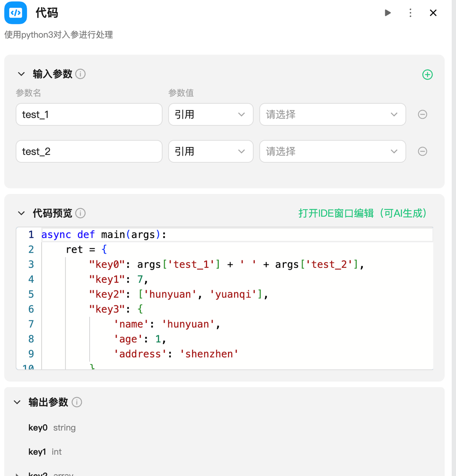Open the 引用 type dropdown for test_2
The image size is (456, 476).
pyautogui.click(x=211, y=151)
